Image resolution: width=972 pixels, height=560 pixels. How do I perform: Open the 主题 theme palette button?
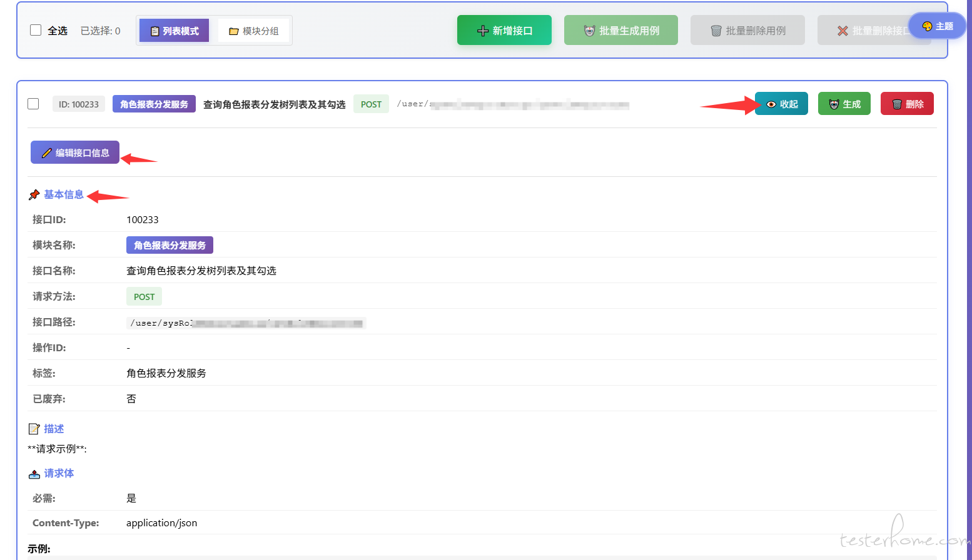936,26
